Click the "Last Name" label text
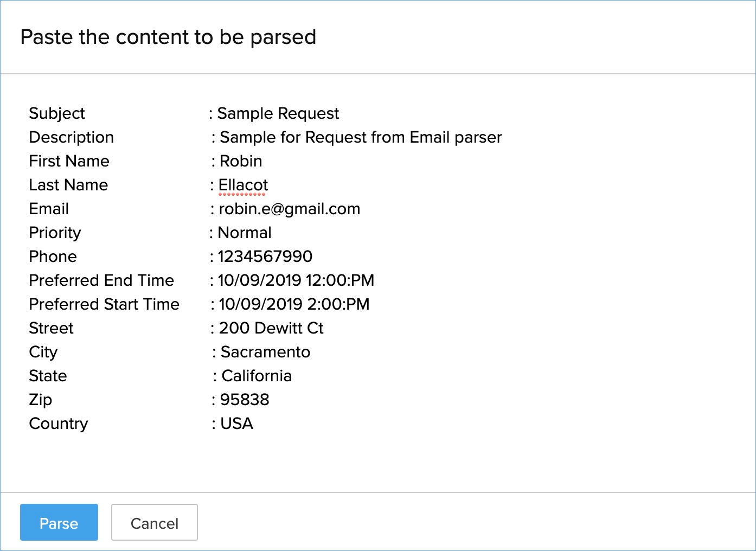The image size is (756, 551). pos(68,185)
